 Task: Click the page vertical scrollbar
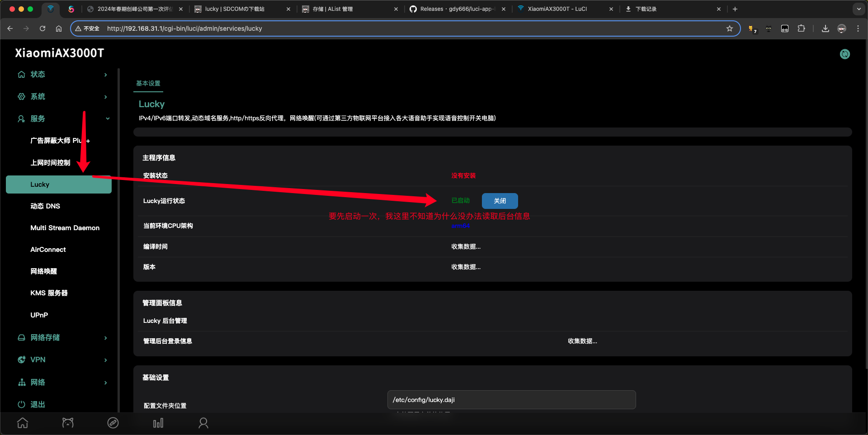(x=866, y=203)
